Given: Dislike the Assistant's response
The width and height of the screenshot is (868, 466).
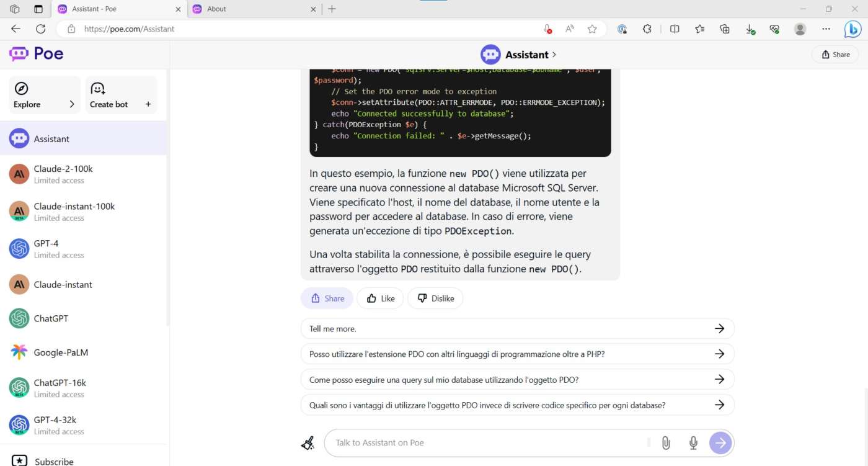Looking at the screenshot, I should click(x=435, y=298).
